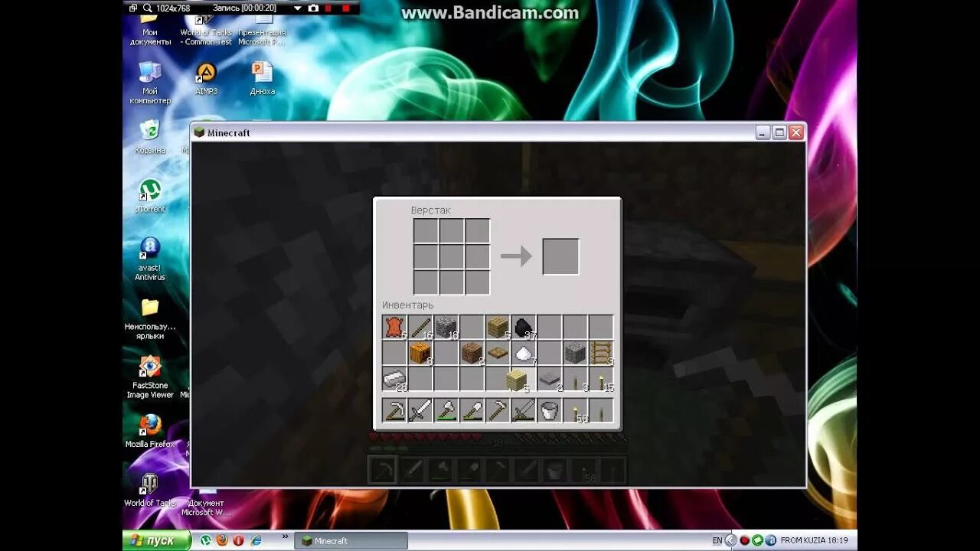Click the Bandicam magnifier icon
The image size is (980, 551).
click(149, 8)
